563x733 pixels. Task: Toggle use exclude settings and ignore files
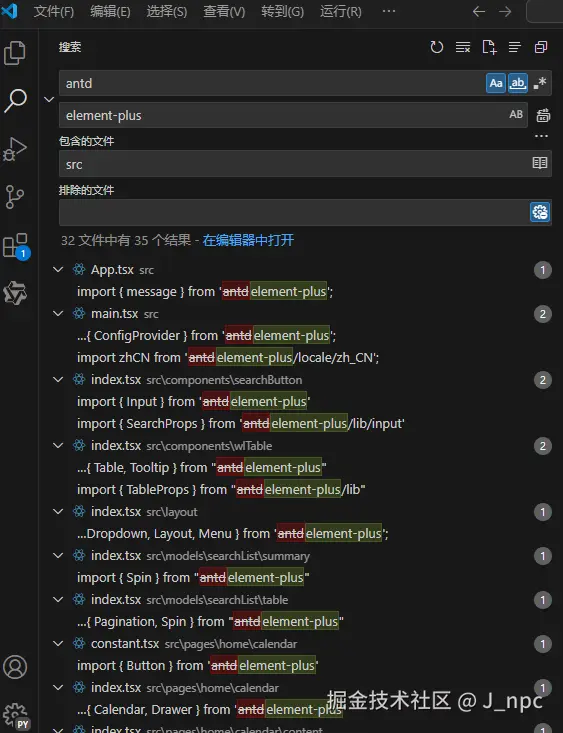(540, 212)
